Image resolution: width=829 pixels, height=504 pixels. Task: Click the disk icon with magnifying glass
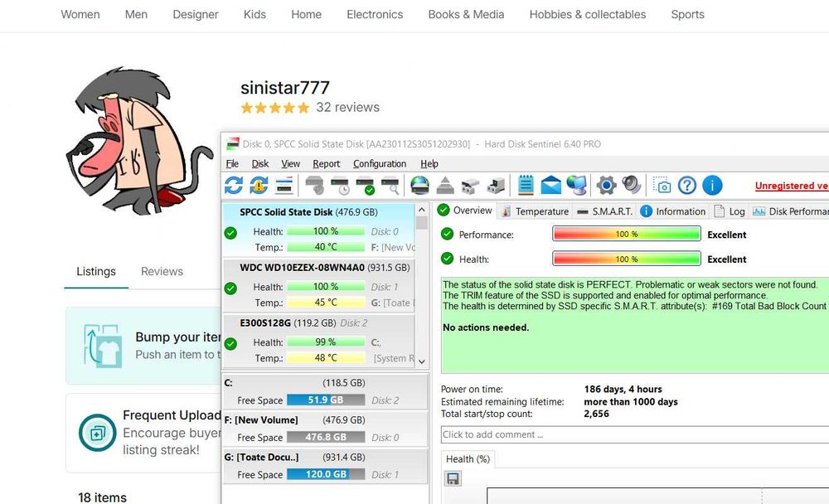point(390,186)
